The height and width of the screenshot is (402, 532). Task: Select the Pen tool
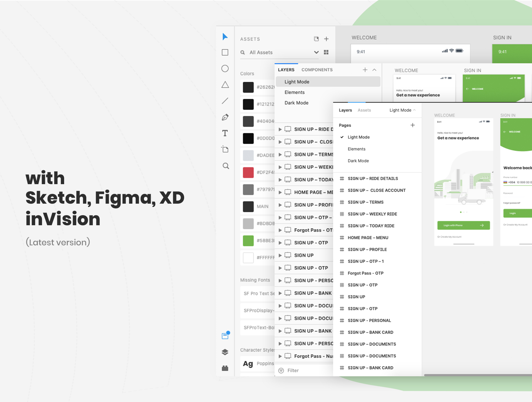225,117
